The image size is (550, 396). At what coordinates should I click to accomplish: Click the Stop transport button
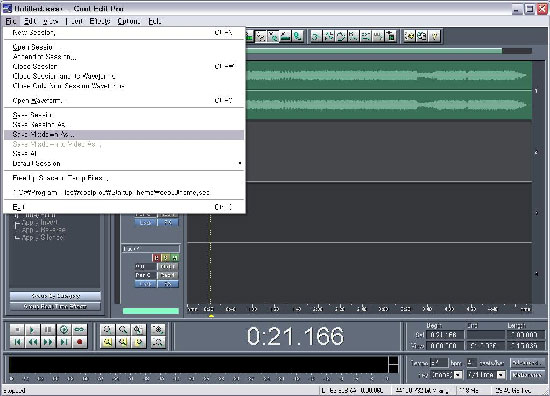coord(17,330)
